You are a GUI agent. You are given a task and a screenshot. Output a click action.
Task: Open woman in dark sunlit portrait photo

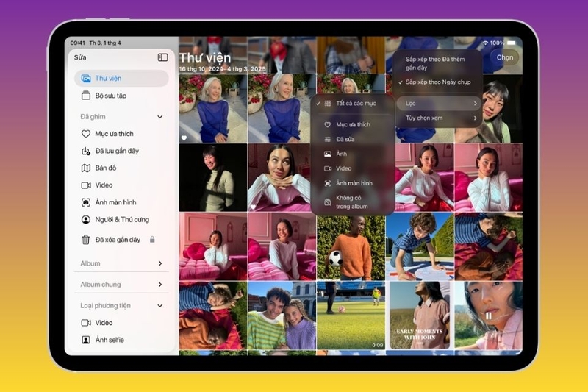click(213, 177)
